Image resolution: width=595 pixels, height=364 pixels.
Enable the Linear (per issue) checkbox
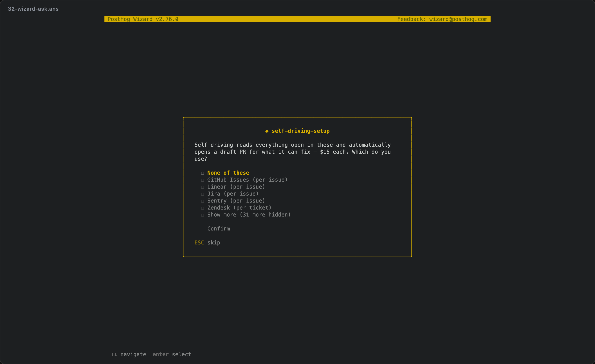[202, 187]
